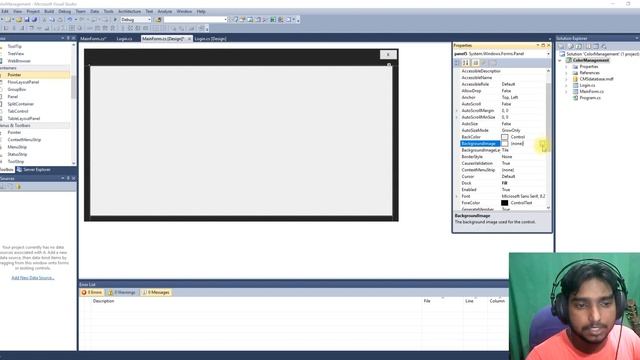Select the Anchor property row
The height and width of the screenshot is (360, 640).
[502, 98]
